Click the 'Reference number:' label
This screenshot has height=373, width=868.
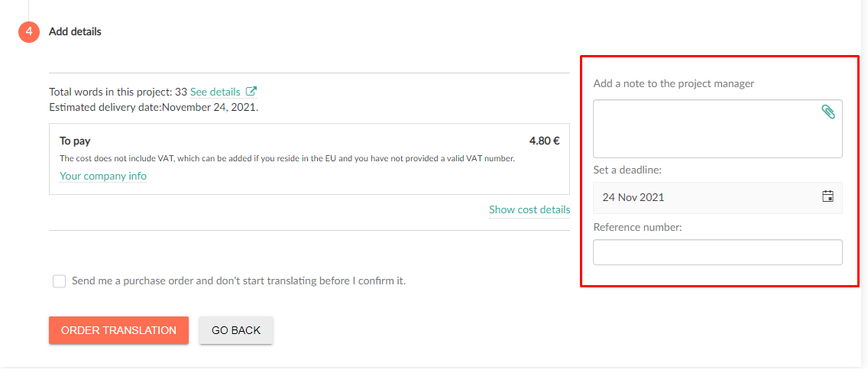pos(637,227)
